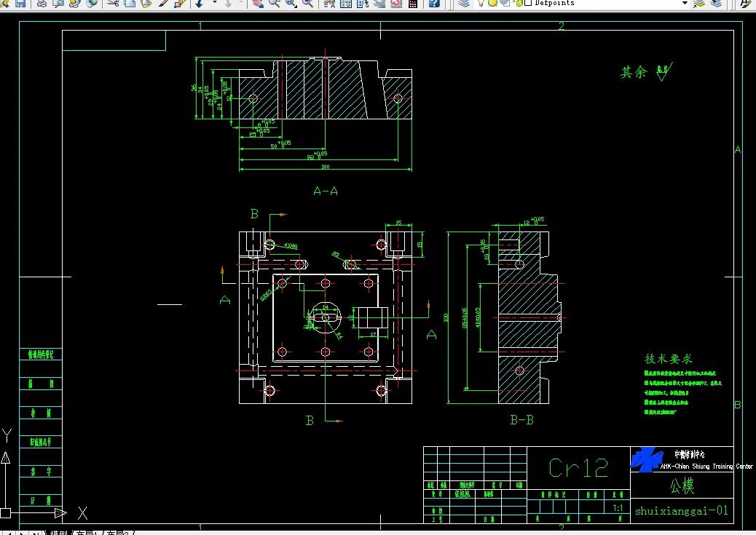This screenshot has height=535, width=756.
Task: Toggle the Defpoints layer on/off light bulb
Action: pyautogui.click(x=481, y=3)
